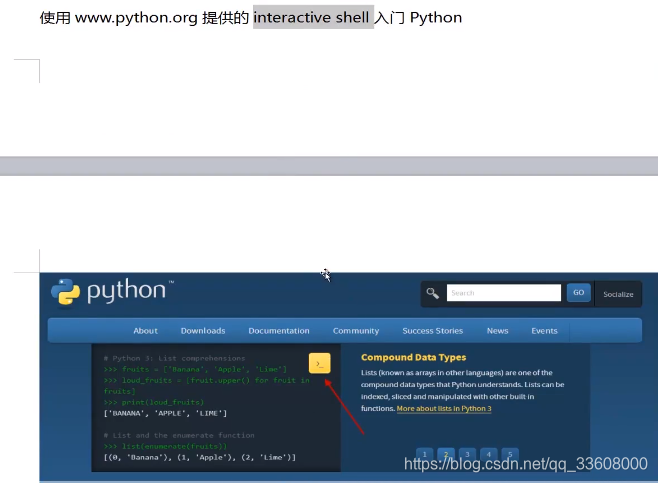Screen dimensions: 658x483
Task: Switch to slide 4 of the carousel
Action: 488,454
